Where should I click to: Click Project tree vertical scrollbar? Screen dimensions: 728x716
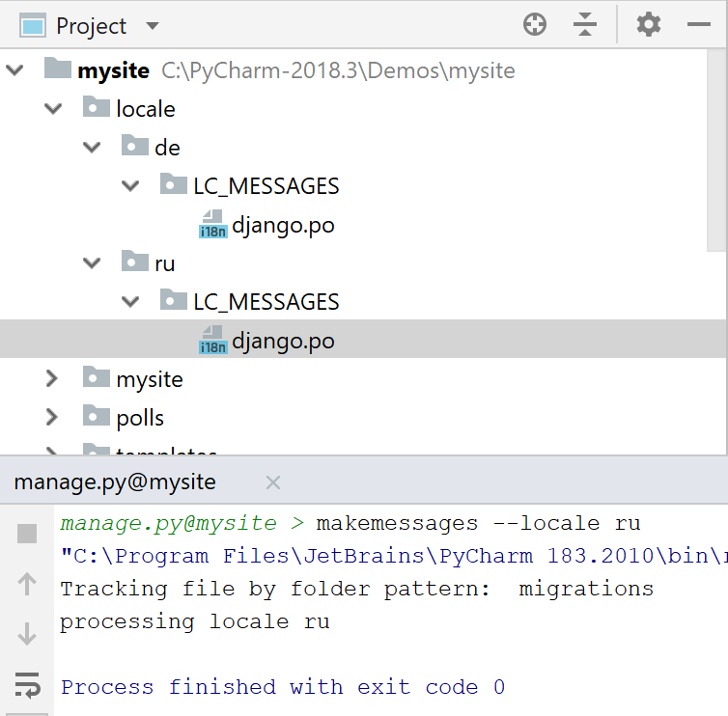[x=715, y=151]
